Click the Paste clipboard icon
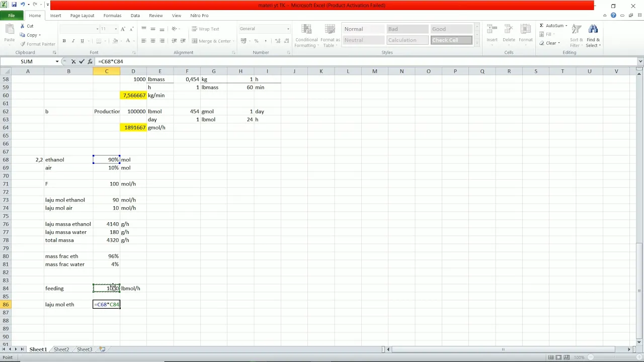 [x=9, y=33]
